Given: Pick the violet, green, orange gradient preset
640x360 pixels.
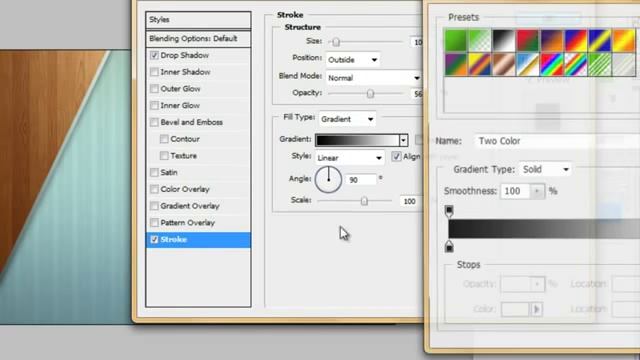Looking at the screenshot, I should point(456,64).
